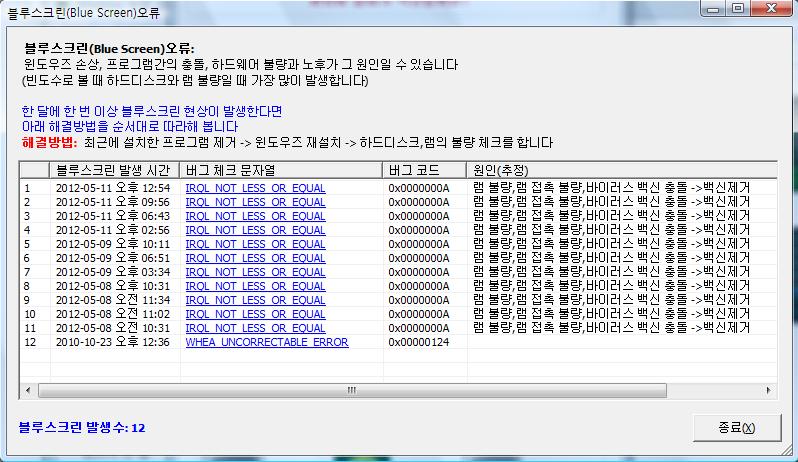Open IRQL_NOT_LESS_OR_EQUAL link in row 10
The width and height of the screenshot is (798, 462).
(x=255, y=314)
